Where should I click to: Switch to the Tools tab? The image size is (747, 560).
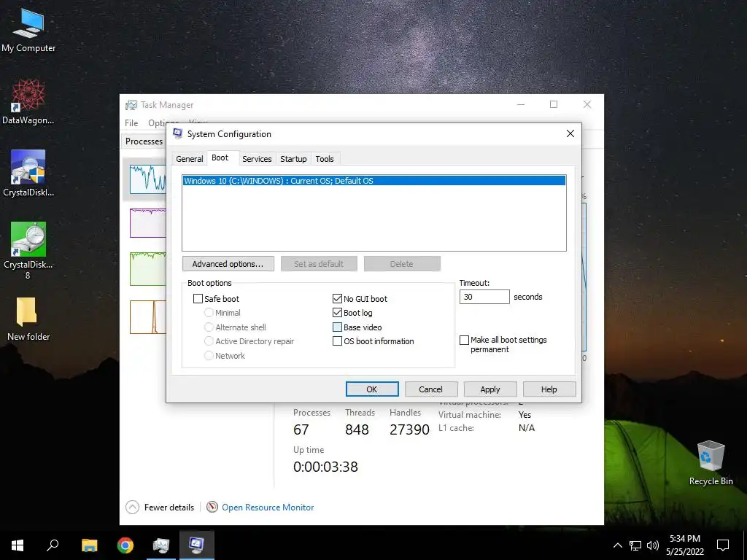click(325, 159)
